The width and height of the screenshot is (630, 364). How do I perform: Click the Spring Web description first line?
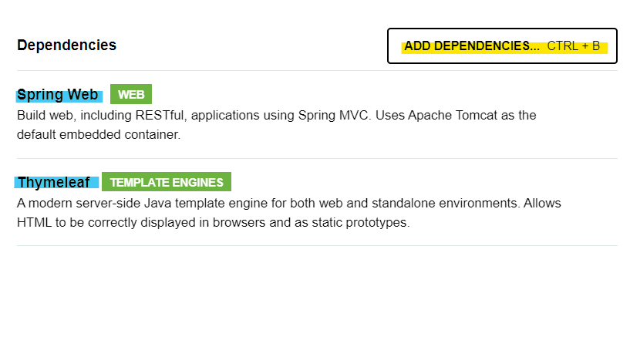coord(276,116)
